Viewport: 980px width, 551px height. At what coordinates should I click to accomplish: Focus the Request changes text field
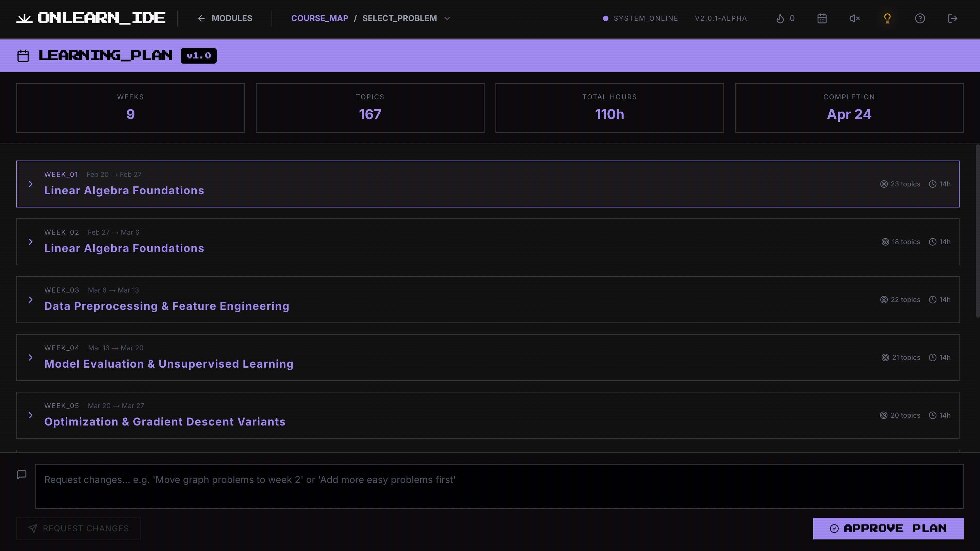[499, 486]
